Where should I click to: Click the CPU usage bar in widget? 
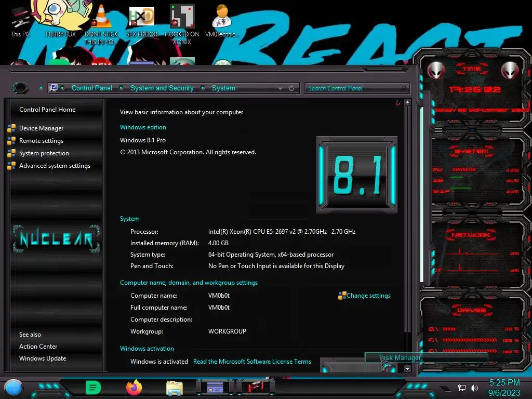point(464,169)
